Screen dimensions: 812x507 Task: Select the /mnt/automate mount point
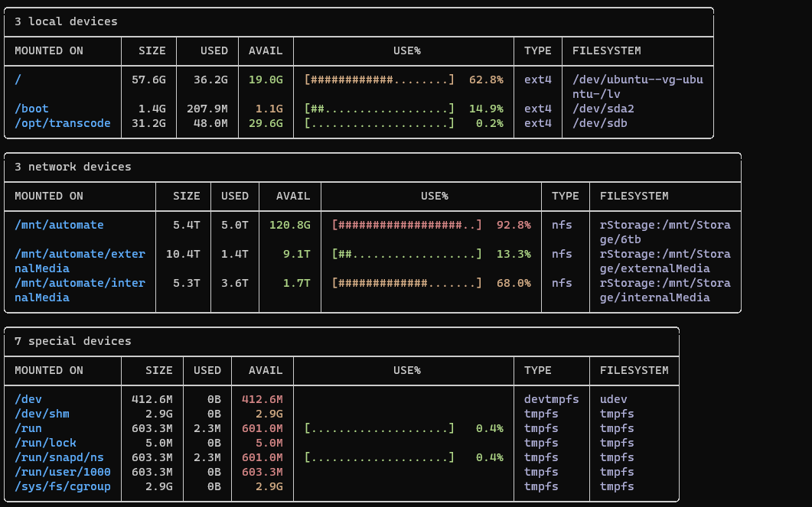[59, 225]
